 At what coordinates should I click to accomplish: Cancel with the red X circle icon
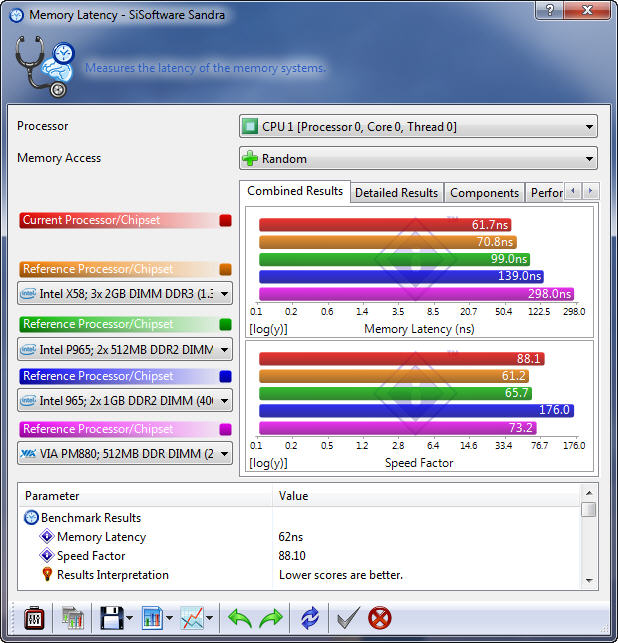click(x=379, y=618)
